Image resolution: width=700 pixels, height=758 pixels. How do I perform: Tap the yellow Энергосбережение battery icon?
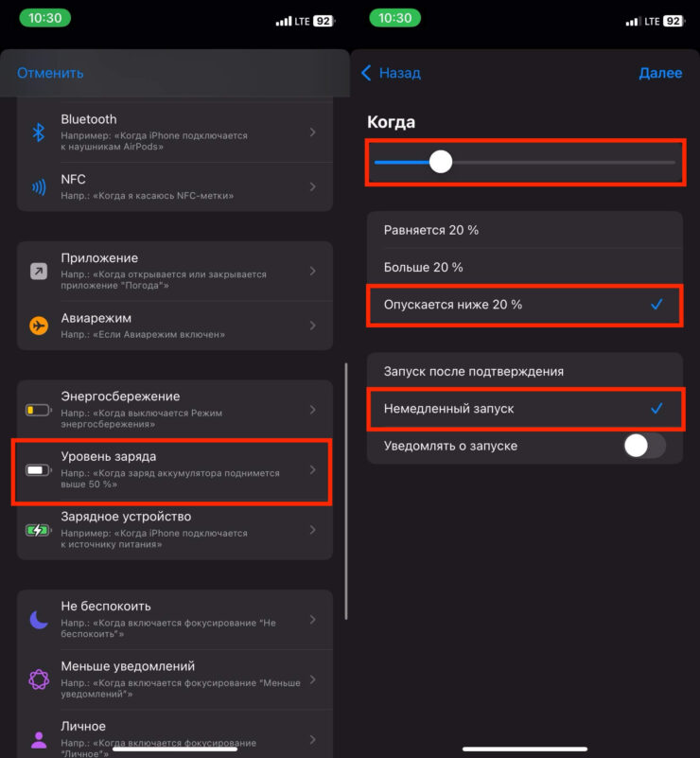(x=39, y=410)
